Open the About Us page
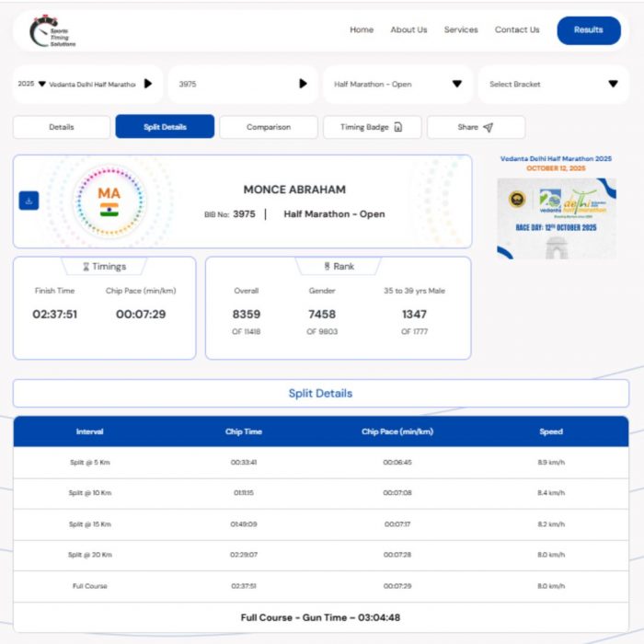The height and width of the screenshot is (644, 644). tap(408, 29)
